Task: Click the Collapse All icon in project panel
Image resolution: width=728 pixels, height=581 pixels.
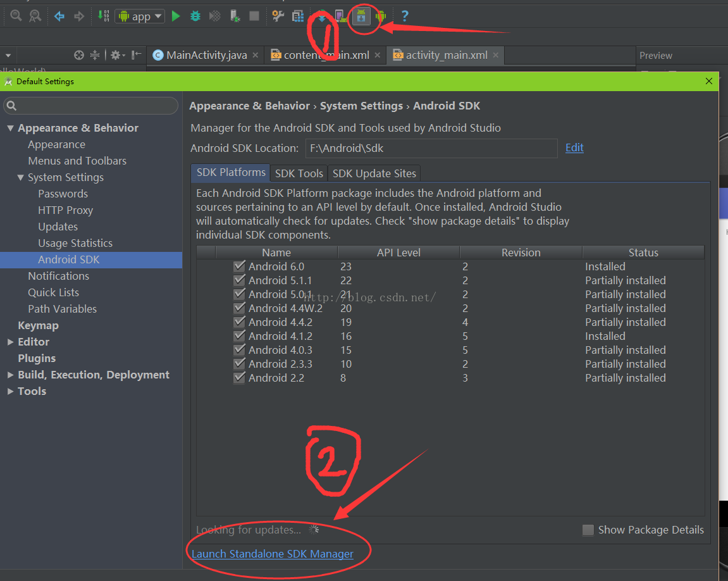Action: click(x=95, y=55)
